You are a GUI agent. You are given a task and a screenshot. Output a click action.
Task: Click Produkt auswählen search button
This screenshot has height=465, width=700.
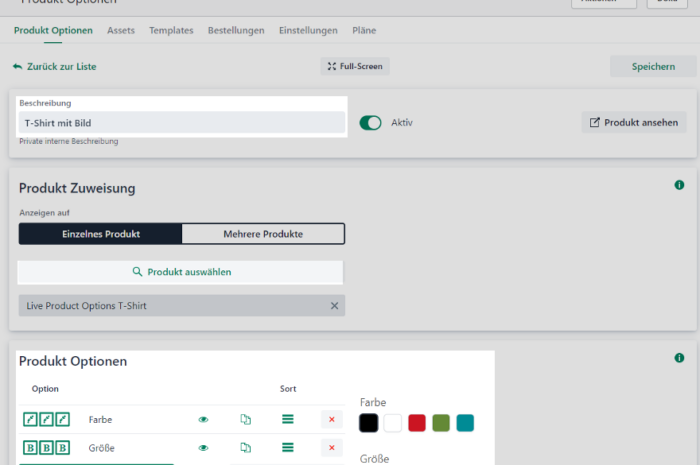pyautogui.click(x=181, y=272)
